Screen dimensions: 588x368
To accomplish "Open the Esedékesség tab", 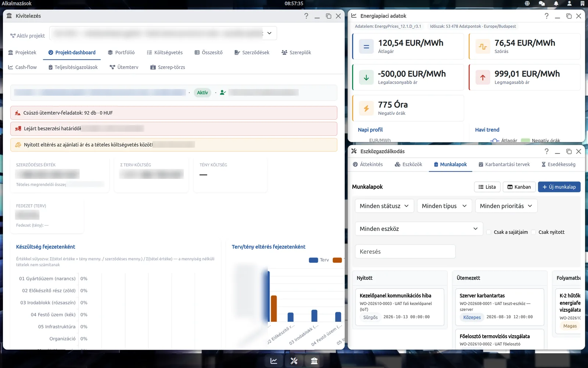I will coord(558,164).
